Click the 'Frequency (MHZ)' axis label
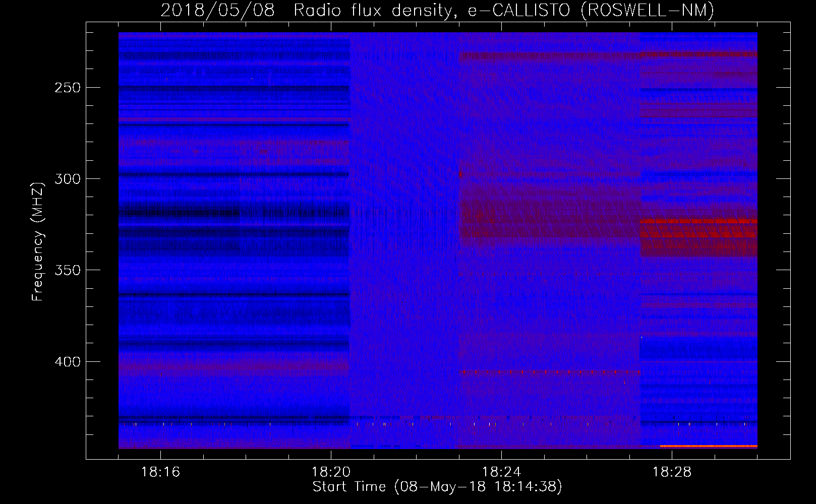Viewport: 816px width, 504px height. [38, 241]
